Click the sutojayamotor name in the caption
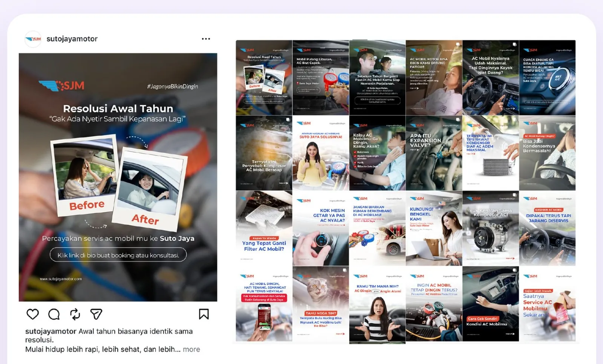The height and width of the screenshot is (364, 603). (x=51, y=331)
